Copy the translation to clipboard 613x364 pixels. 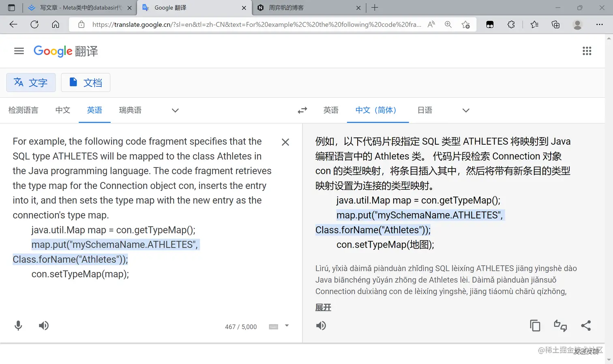535,325
